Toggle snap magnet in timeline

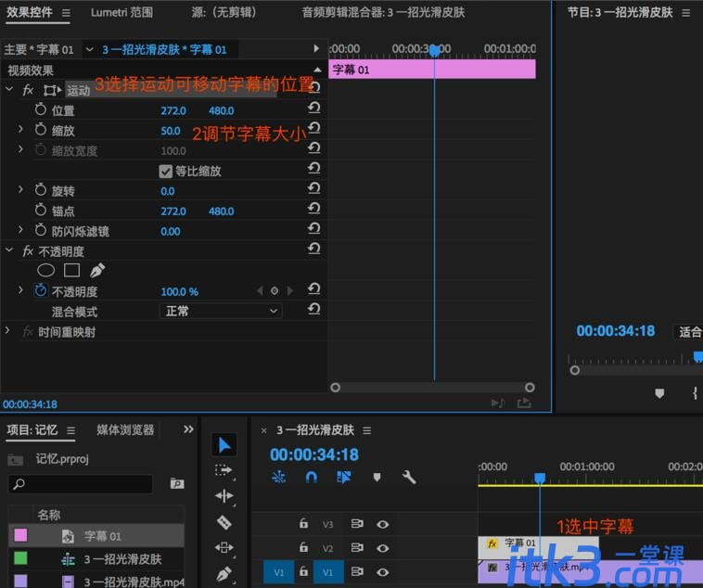click(311, 478)
